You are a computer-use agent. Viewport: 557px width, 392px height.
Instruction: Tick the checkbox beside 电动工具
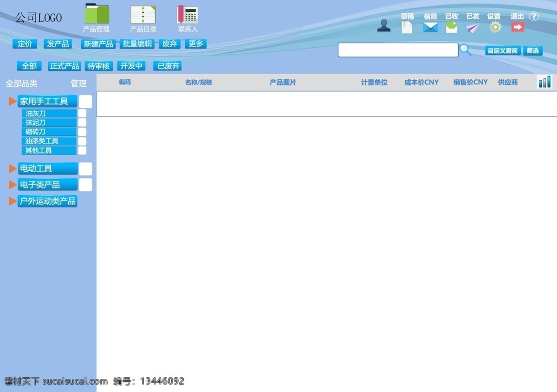coord(85,169)
